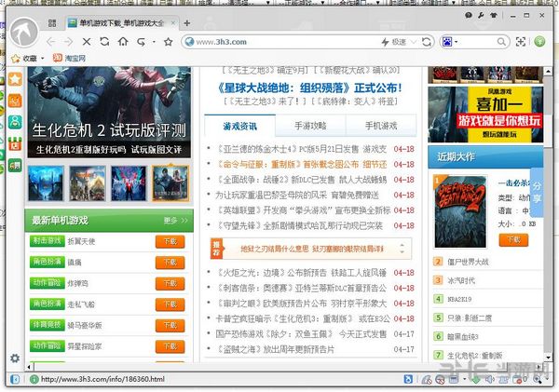Open the sidebar green picture icon

[15, 166]
